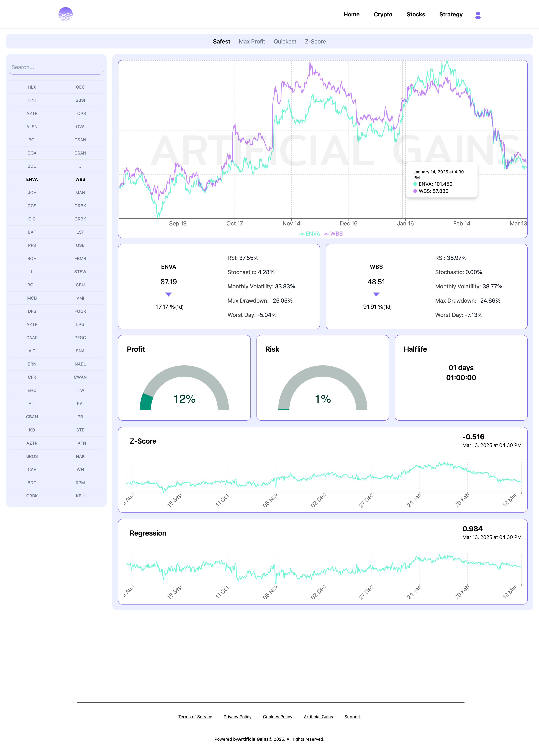The height and width of the screenshot is (756, 539).
Task: Select the GRBK / KBH pair
Action: pyautogui.click(x=56, y=496)
